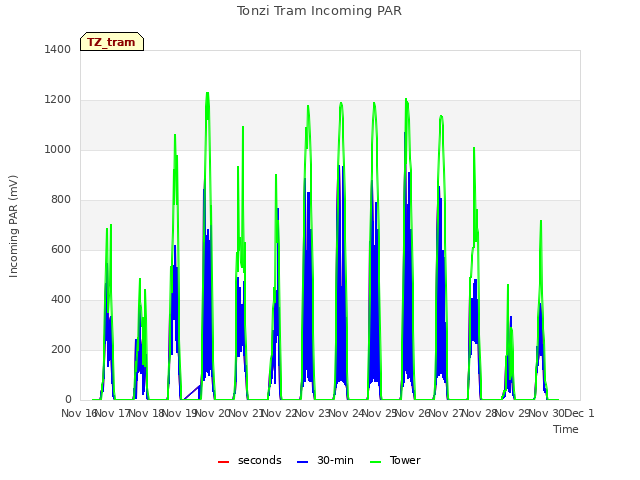This screenshot has height=480, width=640.
Task: Click the 200 y-axis tick label
Action: (x=61, y=349)
